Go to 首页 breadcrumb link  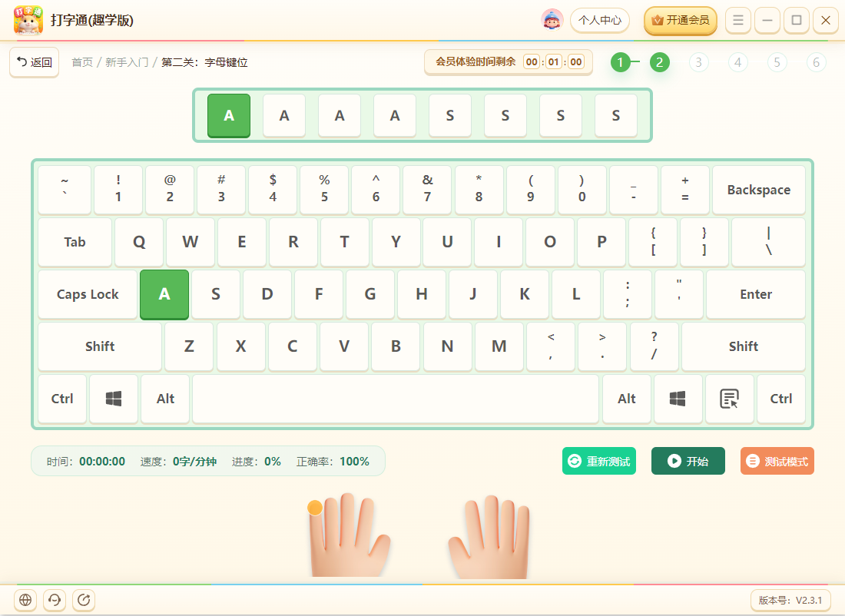pyautogui.click(x=82, y=62)
